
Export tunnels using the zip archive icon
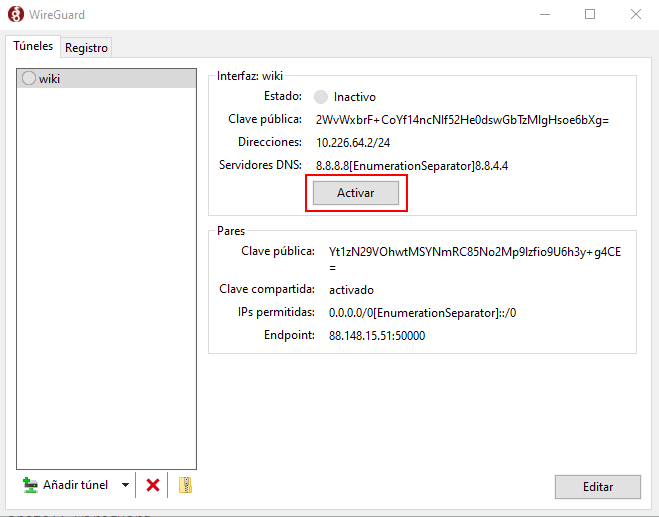point(184,485)
